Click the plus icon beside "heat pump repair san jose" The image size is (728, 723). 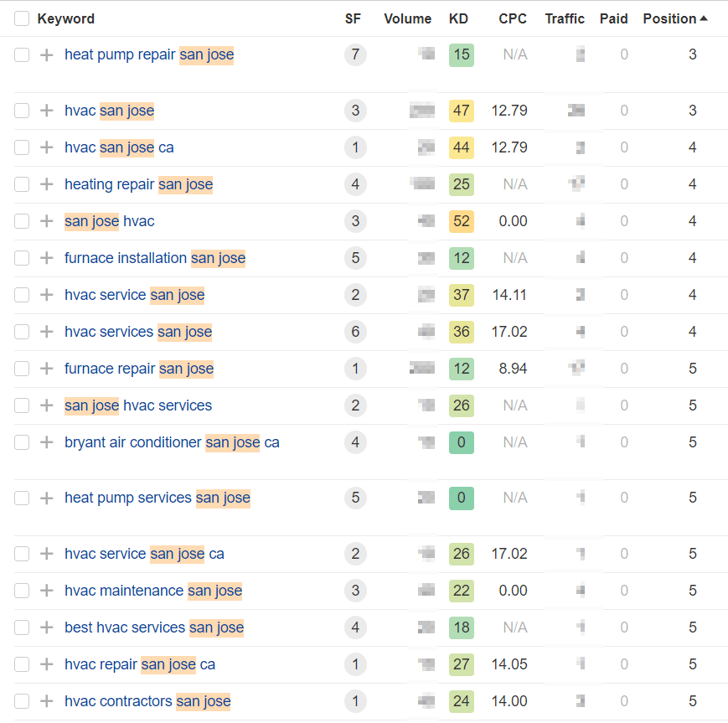click(47, 54)
